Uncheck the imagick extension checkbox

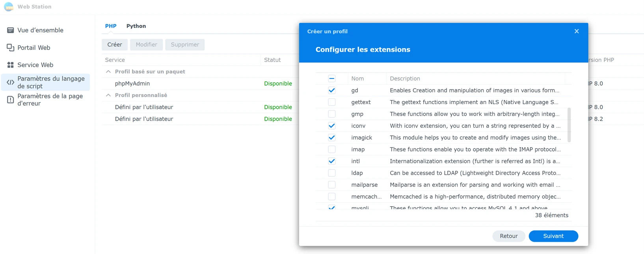pyautogui.click(x=332, y=138)
